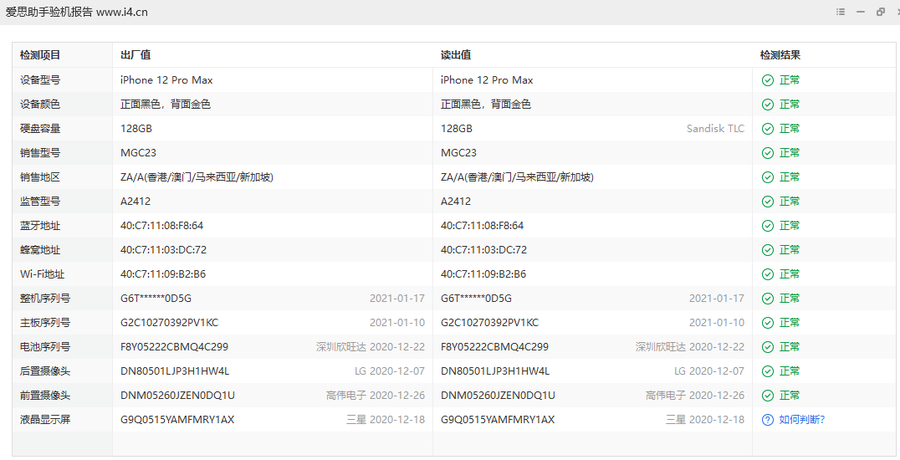Screen dimensions: 900x460
Task: Open the title bar menu list icon
Action: (x=840, y=11)
